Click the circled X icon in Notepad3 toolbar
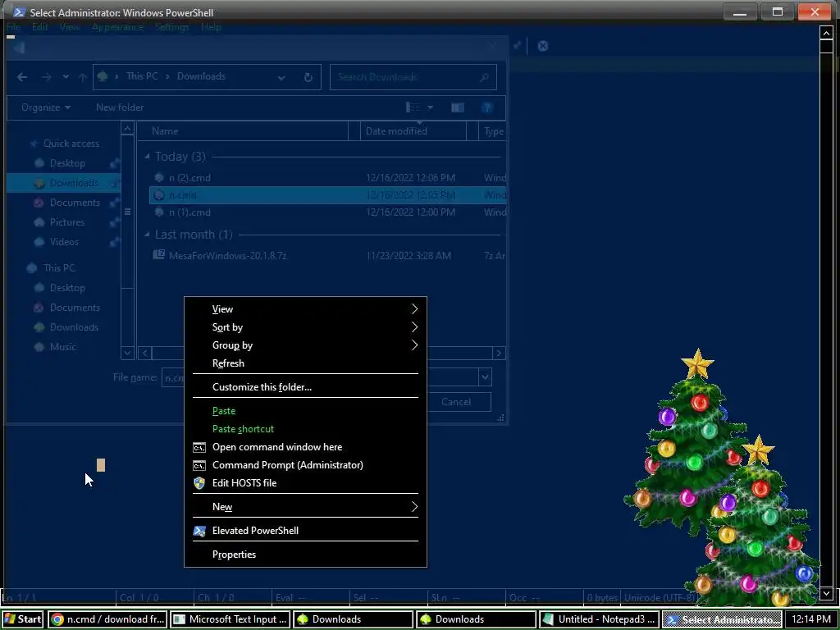The image size is (840, 630). click(543, 46)
